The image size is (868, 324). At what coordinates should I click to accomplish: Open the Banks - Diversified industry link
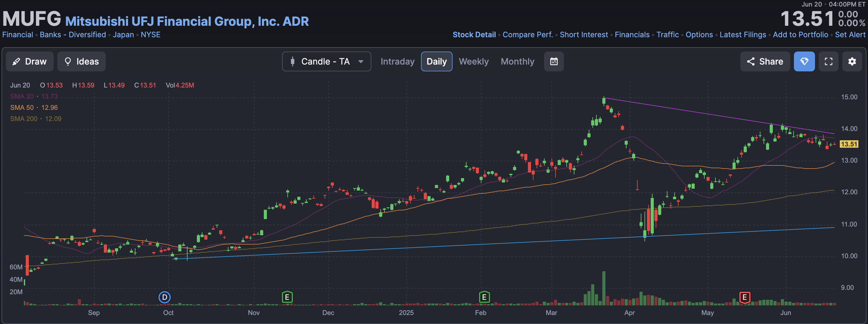point(73,35)
